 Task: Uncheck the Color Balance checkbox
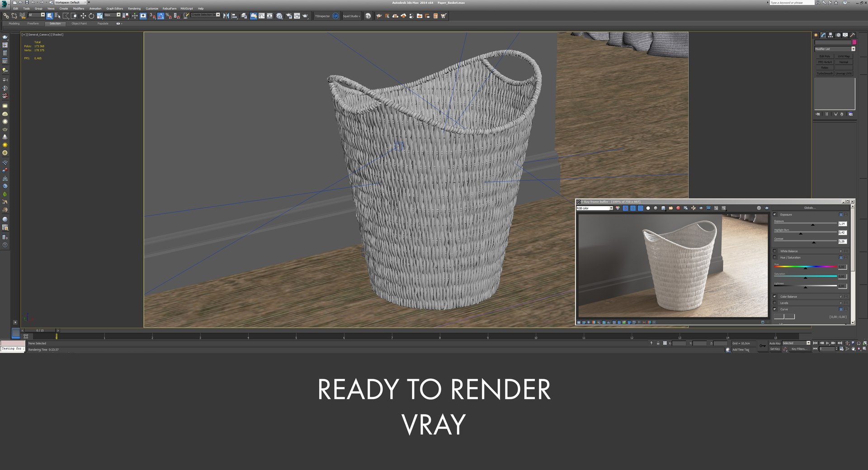click(774, 296)
